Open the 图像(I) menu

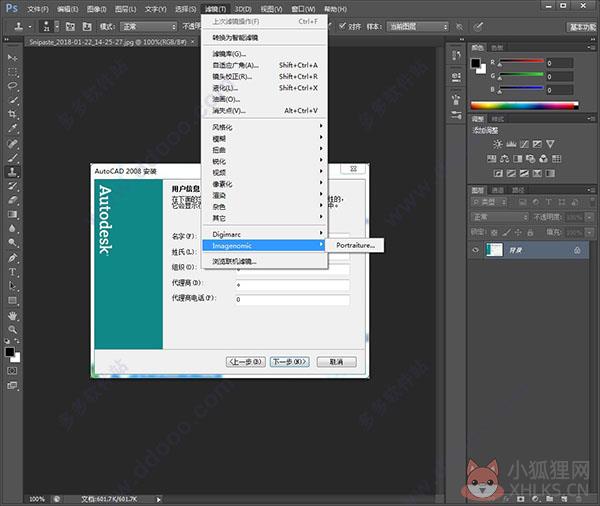96,9
